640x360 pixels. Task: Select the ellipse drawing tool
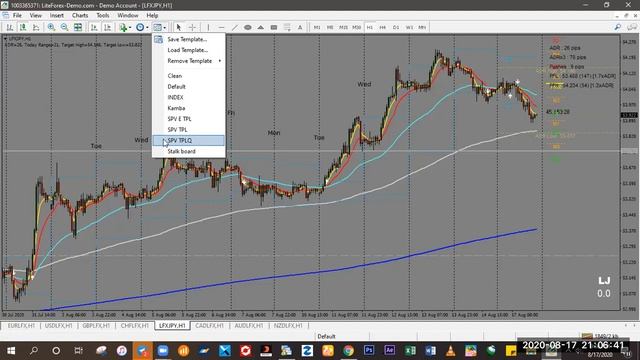(247, 27)
